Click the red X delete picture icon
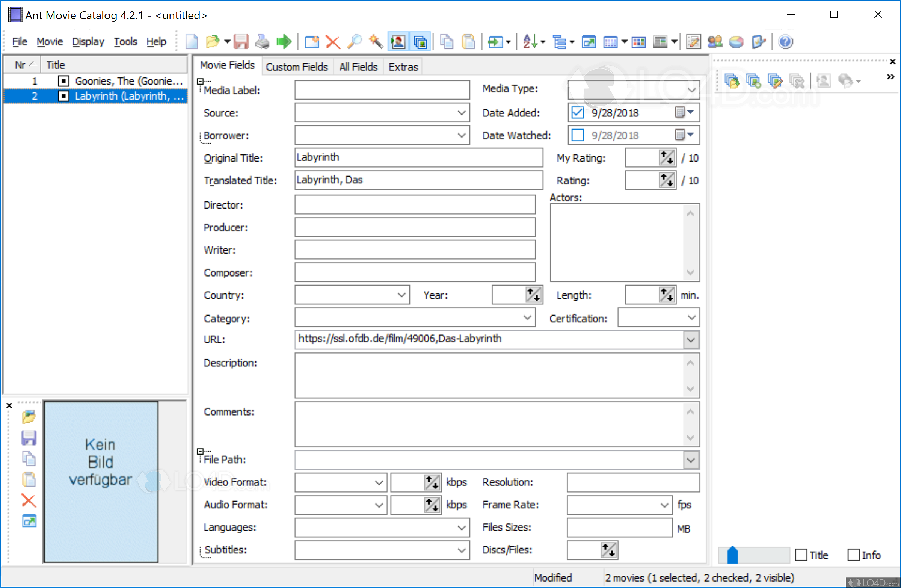This screenshot has width=901, height=588. (x=29, y=500)
